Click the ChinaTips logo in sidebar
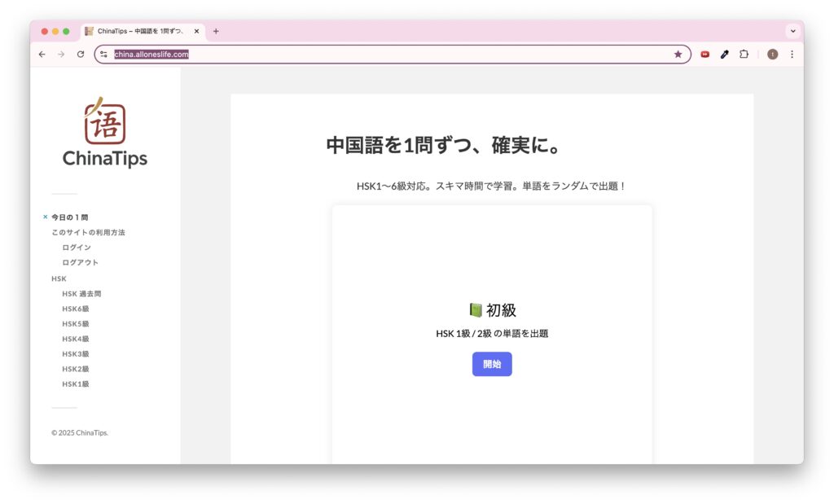Viewport: 834px width, 504px height. pos(105,133)
